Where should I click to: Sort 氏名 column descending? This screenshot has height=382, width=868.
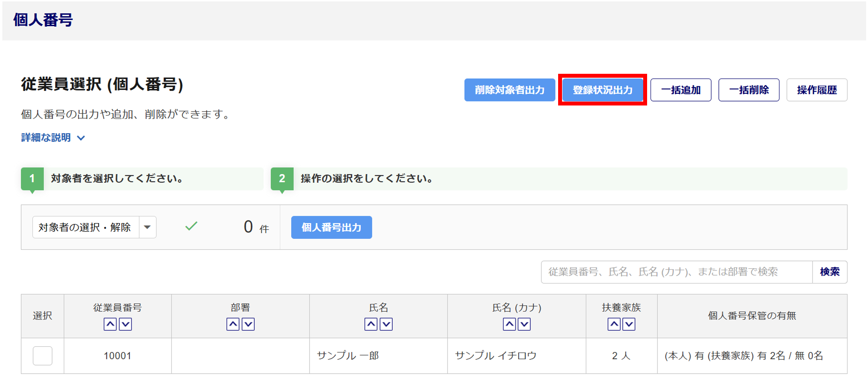tap(386, 324)
